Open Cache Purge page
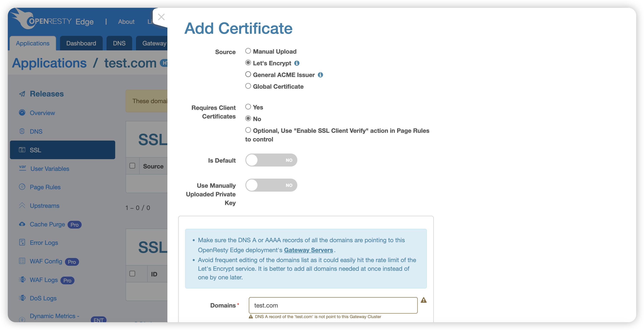 pyautogui.click(x=47, y=224)
